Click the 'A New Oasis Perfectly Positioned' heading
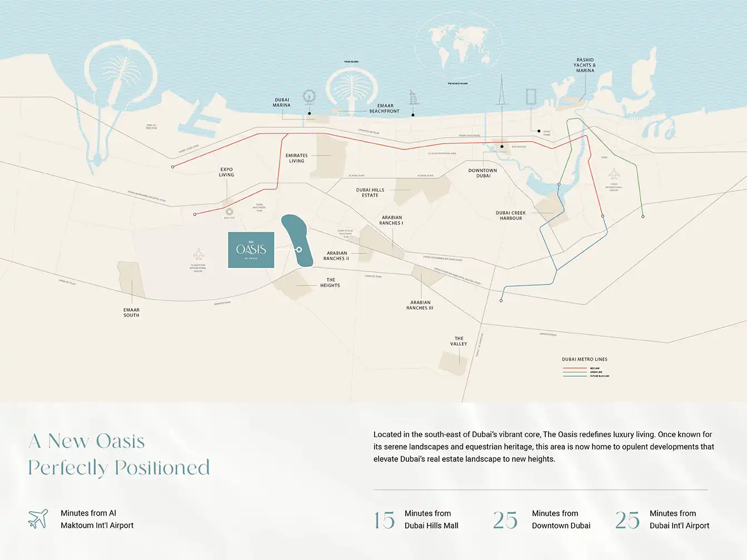747x560 pixels. [119, 454]
